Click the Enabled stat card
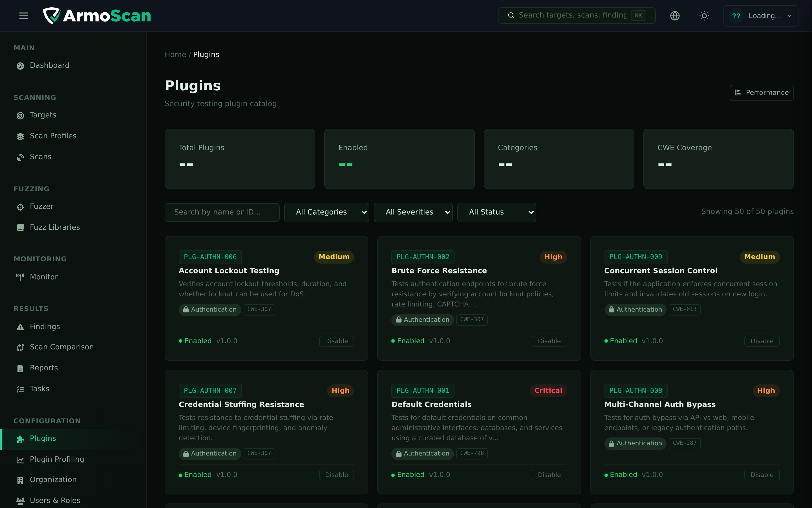812x508 pixels. [x=399, y=159]
